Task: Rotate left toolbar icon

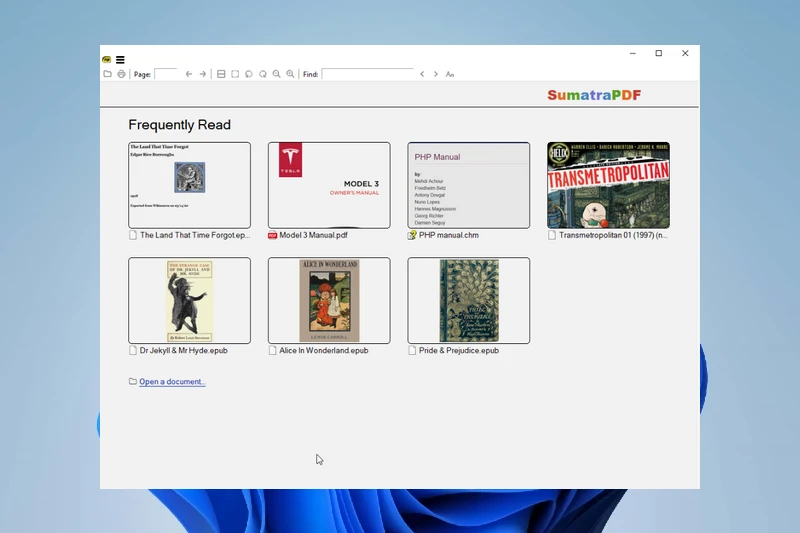Action: (x=249, y=74)
